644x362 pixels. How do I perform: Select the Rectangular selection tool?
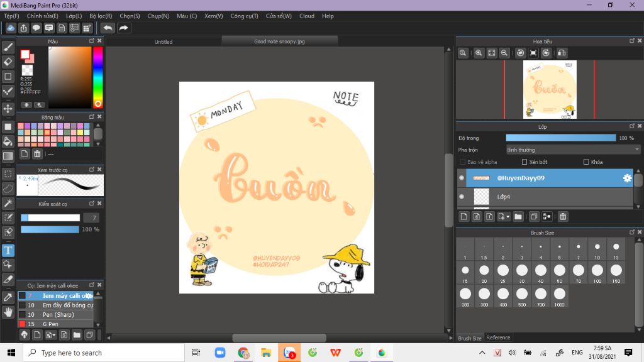pos(8,174)
